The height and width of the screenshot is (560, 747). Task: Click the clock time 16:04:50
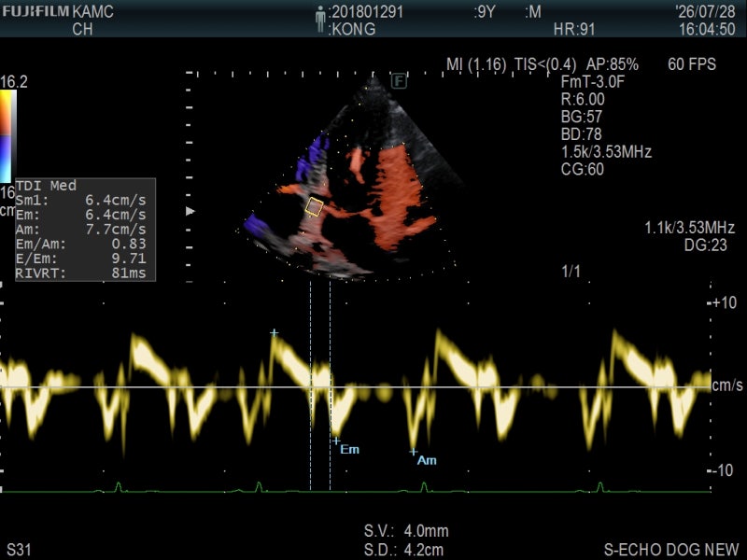click(x=707, y=29)
